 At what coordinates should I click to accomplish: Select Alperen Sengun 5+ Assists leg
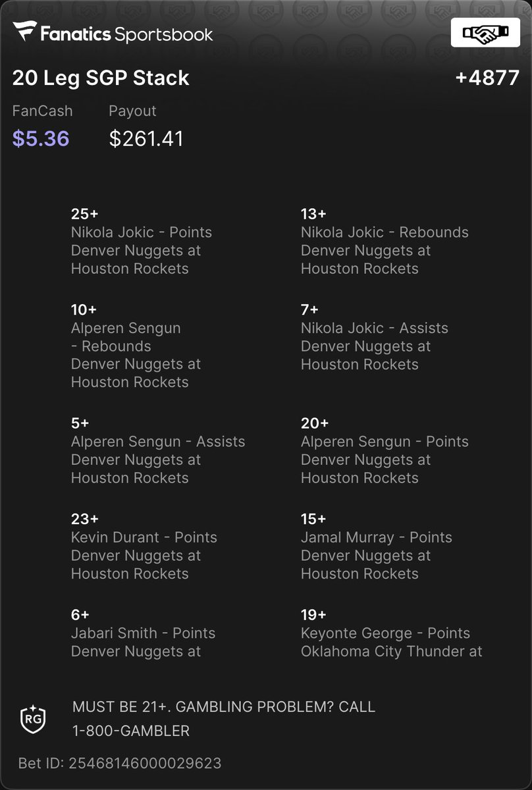158,450
